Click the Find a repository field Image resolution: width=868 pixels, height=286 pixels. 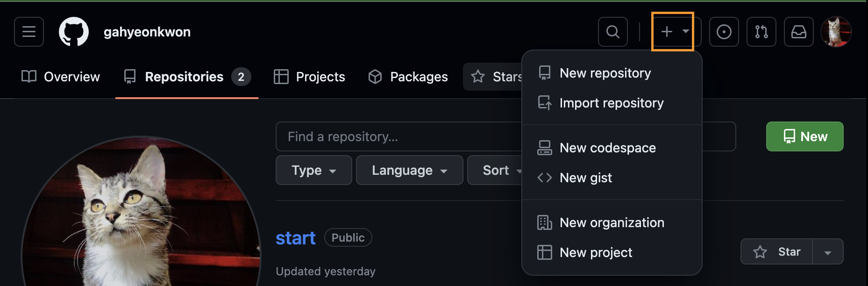point(397,136)
